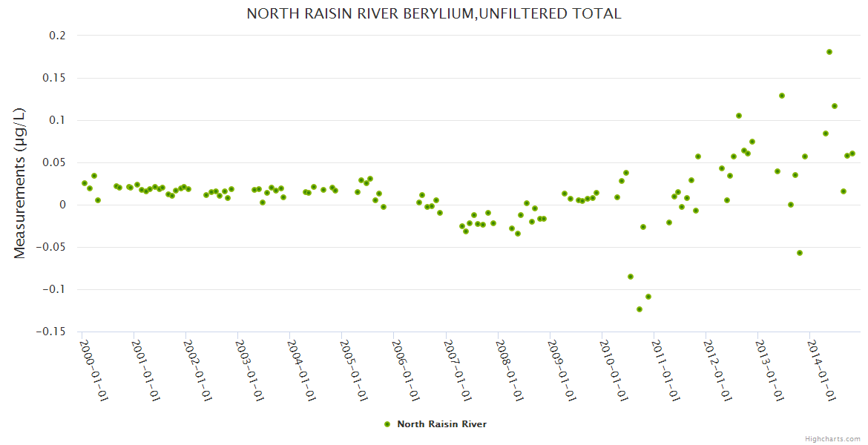Click the 2010-01-01 x-axis date label
Viewport: 868px width, 445px height.
[x=614, y=369]
